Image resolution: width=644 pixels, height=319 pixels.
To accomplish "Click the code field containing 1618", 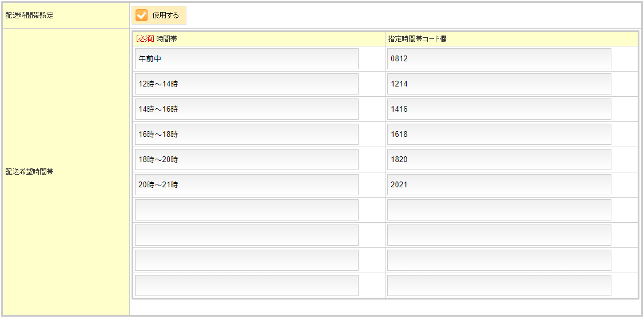I will coord(499,135).
